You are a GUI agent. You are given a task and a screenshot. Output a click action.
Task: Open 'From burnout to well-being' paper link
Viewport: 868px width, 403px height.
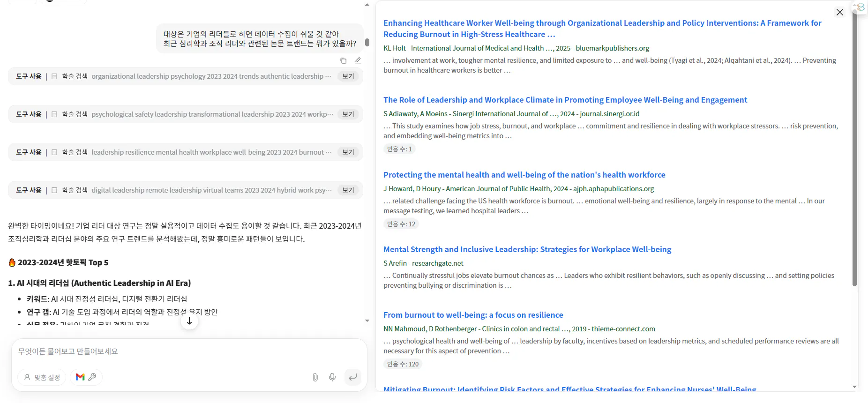[473, 315]
